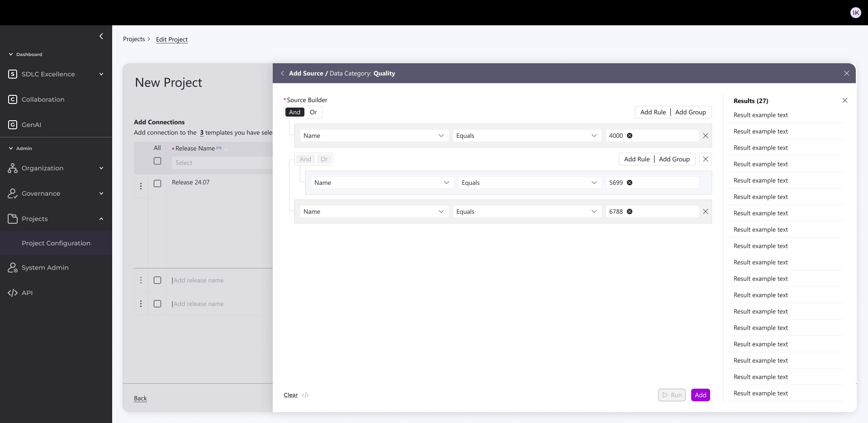Switch top-level condition to Or
This screenshot has width=868, height=423.
(313, 112)
